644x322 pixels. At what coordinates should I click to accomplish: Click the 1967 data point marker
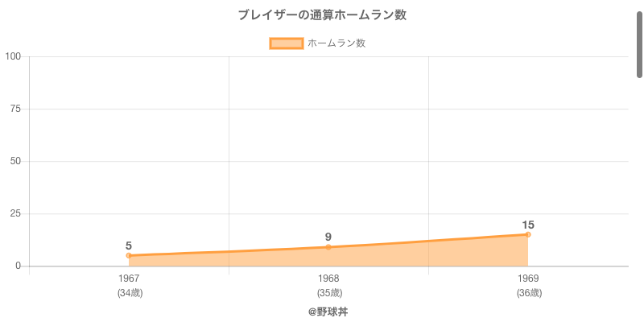click(x=129, y=256)
